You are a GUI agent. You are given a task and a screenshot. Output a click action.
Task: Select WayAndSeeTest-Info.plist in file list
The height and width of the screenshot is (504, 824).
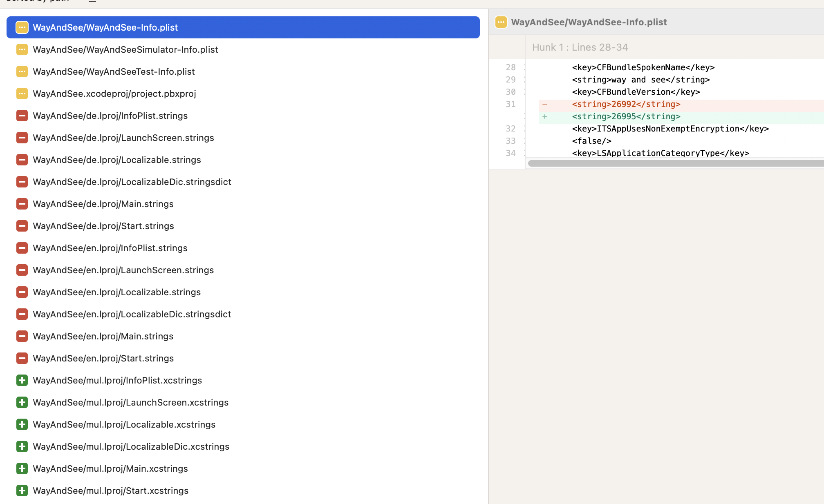(x=114, y=71)
